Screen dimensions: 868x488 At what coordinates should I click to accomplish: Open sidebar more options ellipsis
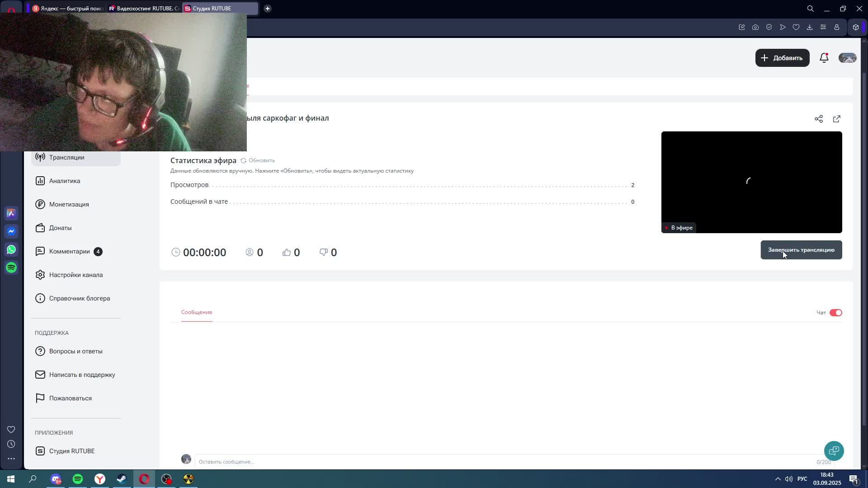pos(11,459)
